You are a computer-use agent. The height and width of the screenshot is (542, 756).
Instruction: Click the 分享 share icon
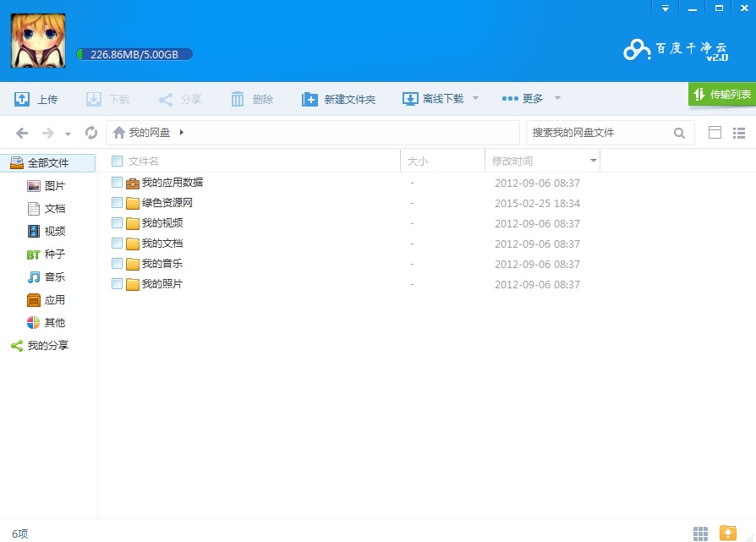pos(166,99)
